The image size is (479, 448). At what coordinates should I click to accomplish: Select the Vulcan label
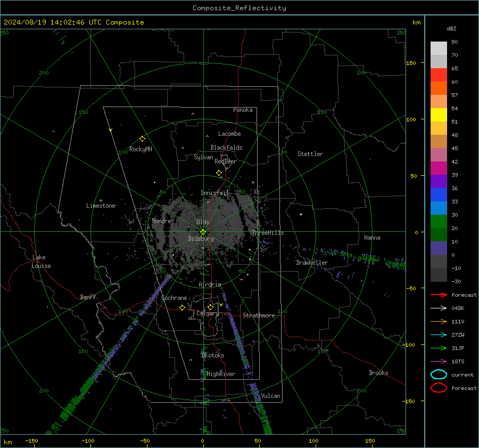click(x=270, y=396)
